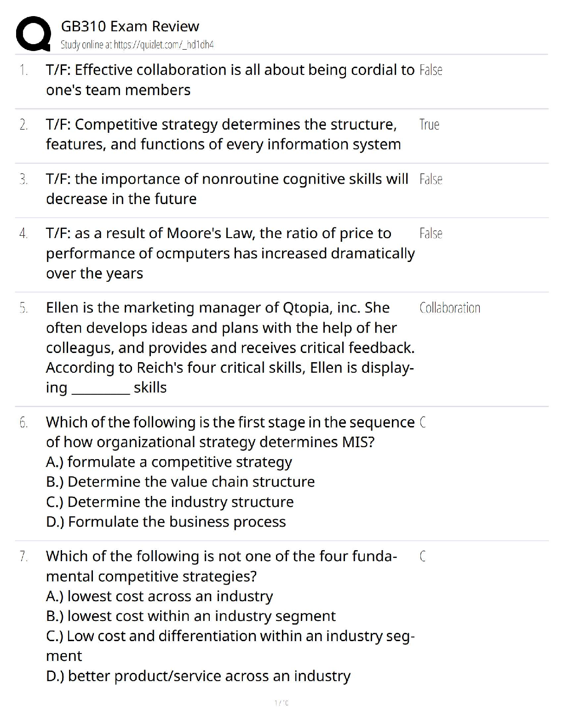The width and height of the screenshot is (563, 728).
Task: Choose "C.) Determine the industry structure" option
Action: (170, 502)
